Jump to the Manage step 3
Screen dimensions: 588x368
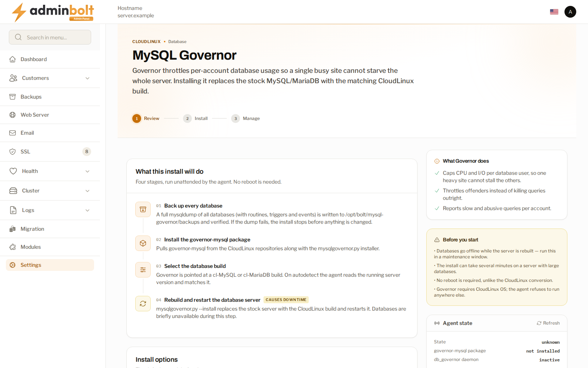point(245,118)
